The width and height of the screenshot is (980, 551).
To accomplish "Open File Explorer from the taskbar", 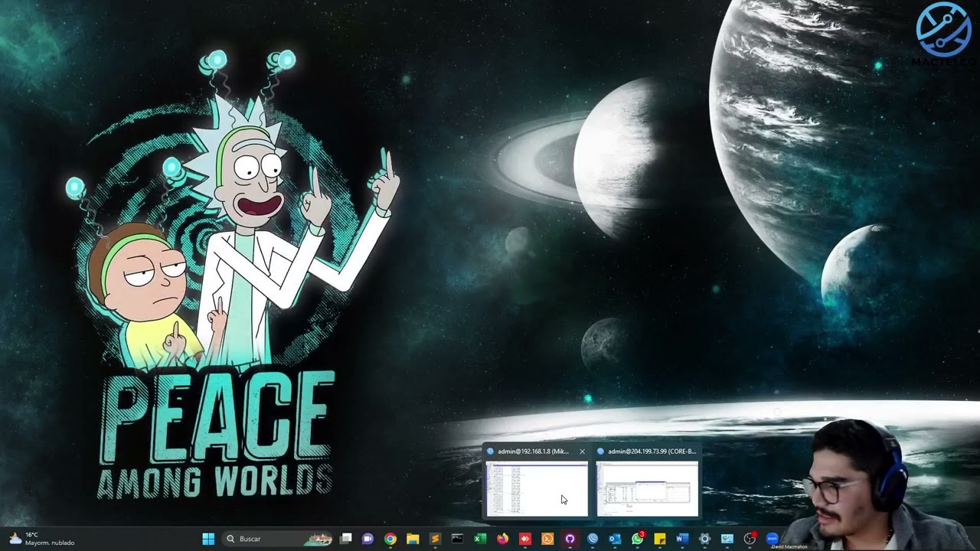I will [413, 539].
